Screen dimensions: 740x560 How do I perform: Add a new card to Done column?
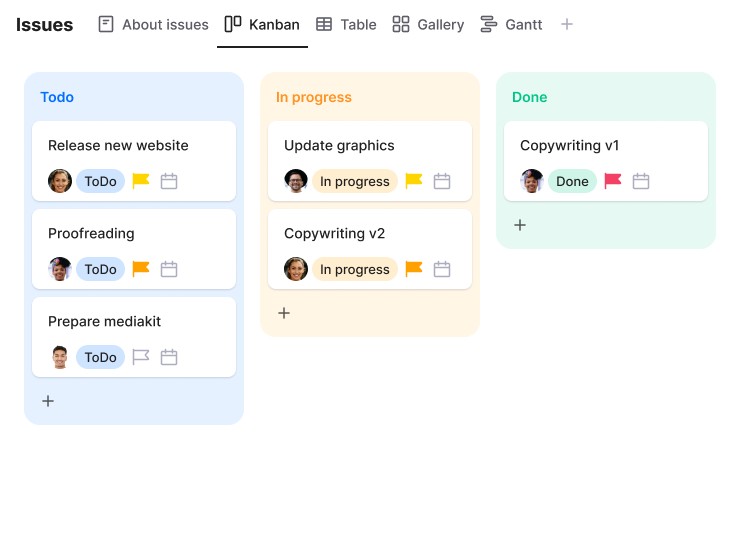point(520,225)
